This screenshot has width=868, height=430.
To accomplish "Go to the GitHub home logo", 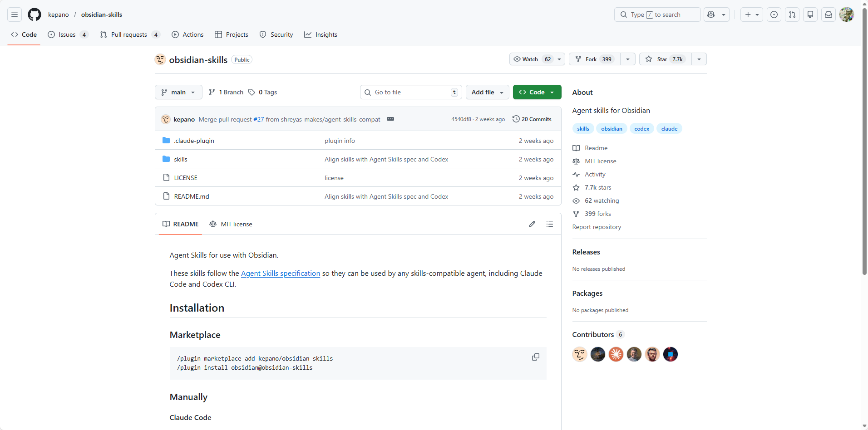I will tap(35, 15).
